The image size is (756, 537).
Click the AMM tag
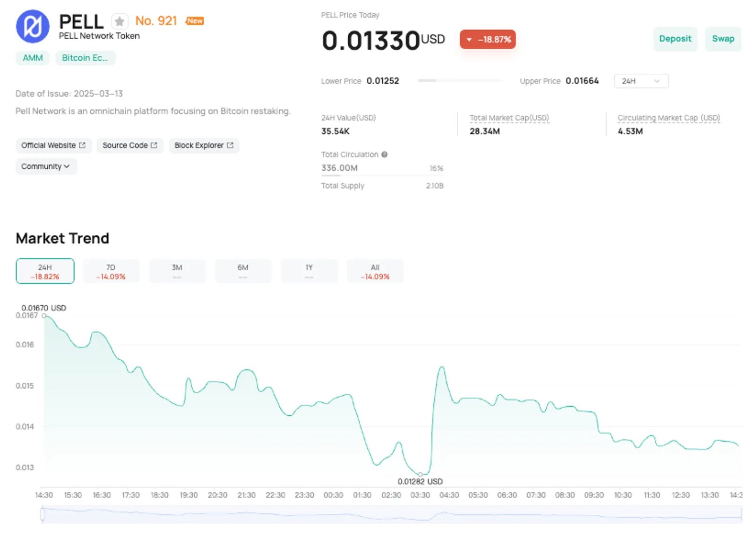(x=33, y=58)
